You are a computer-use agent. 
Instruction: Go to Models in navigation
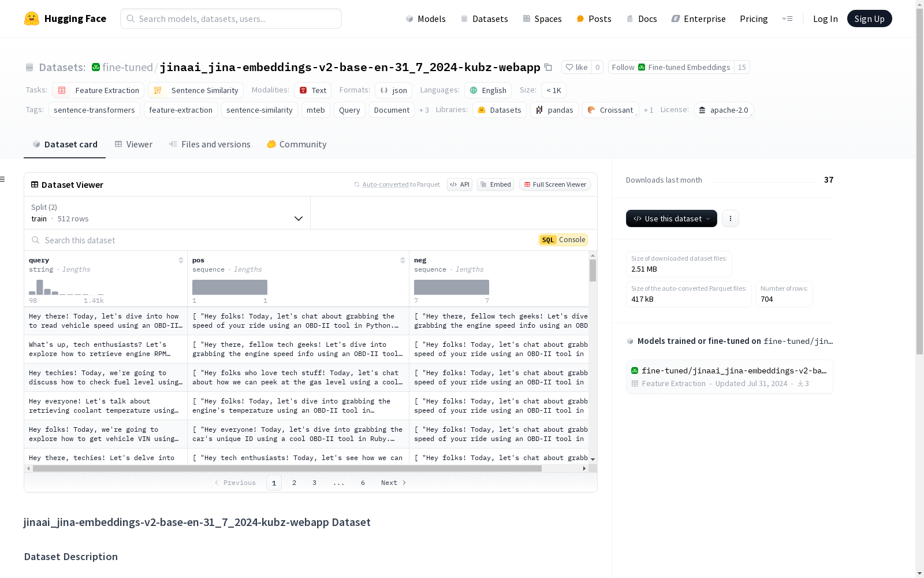[x=426, y=18]
